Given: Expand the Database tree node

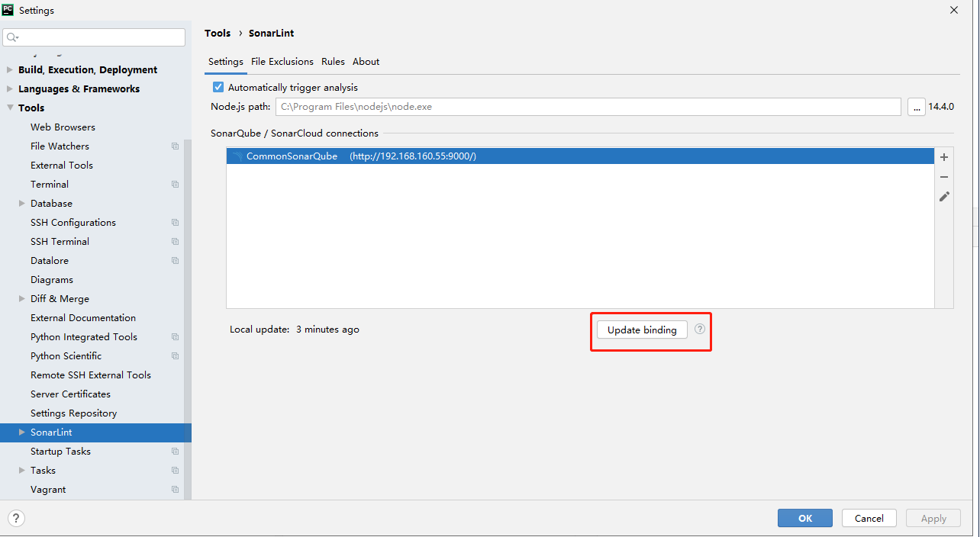Looking at the screenshot, I should tap(22, 204).
